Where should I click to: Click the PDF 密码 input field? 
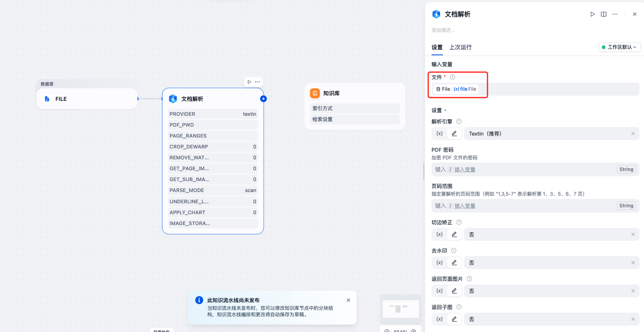[536, 169]
